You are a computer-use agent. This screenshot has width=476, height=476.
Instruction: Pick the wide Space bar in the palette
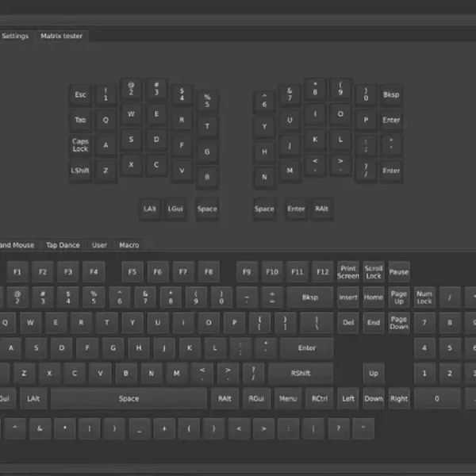(129, 398)
